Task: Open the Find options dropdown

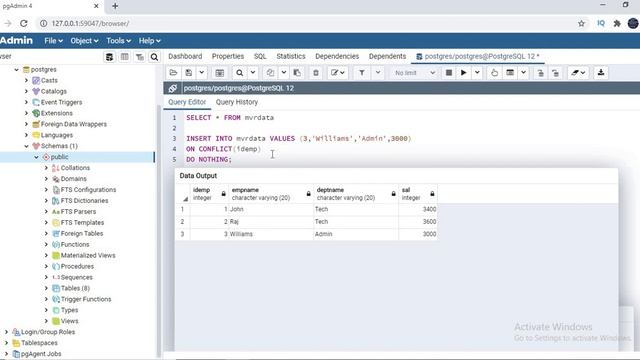Action: coord(253,73)
